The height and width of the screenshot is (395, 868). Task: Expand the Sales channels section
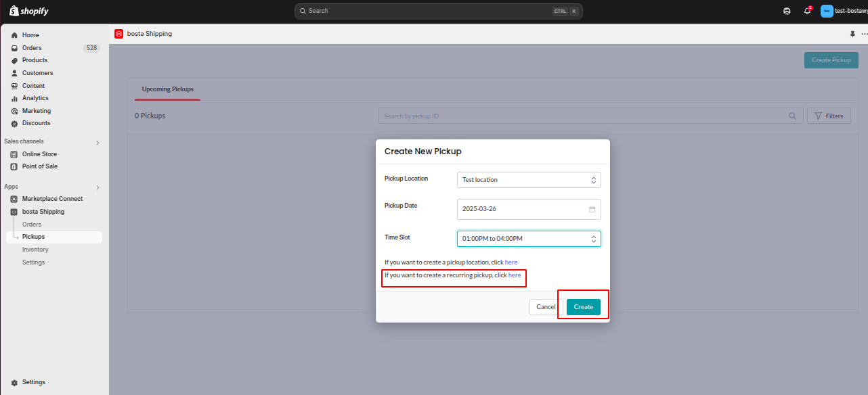click(x=97, y=142)
